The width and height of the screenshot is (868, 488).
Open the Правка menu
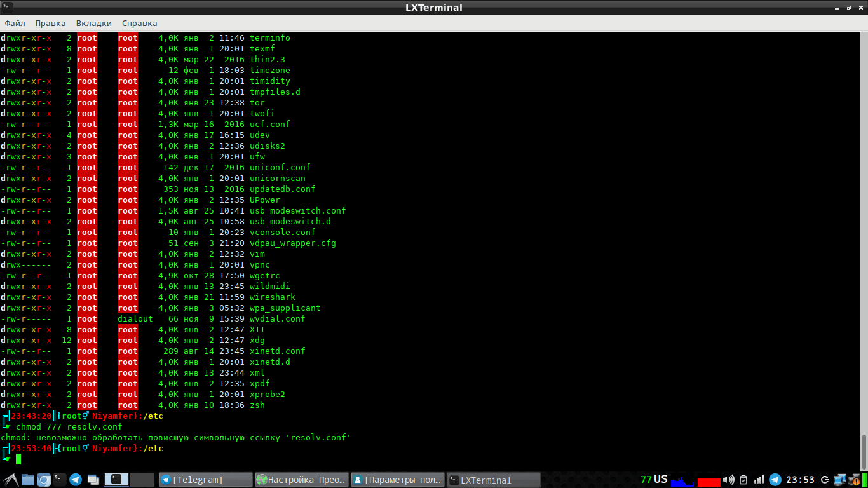(50, 23)
